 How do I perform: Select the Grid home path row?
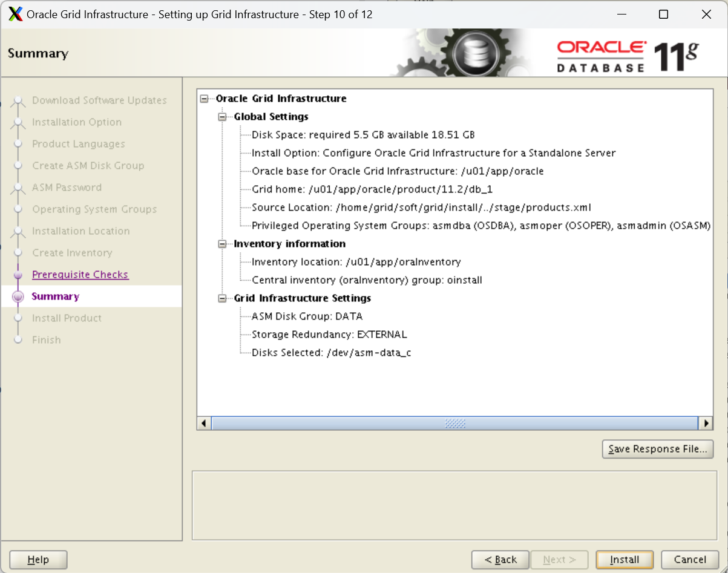coord(372,189)
